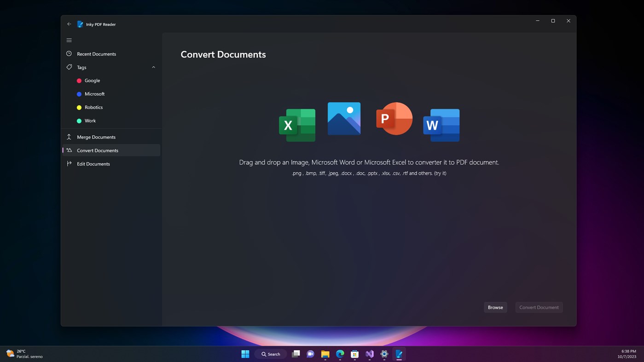Click the Recent Documents clock icon

point(69,54)
